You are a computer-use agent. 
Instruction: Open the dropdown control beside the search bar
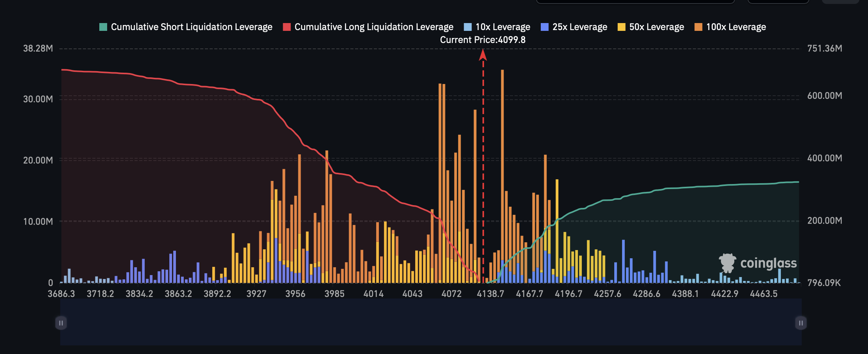click(778, 2)
